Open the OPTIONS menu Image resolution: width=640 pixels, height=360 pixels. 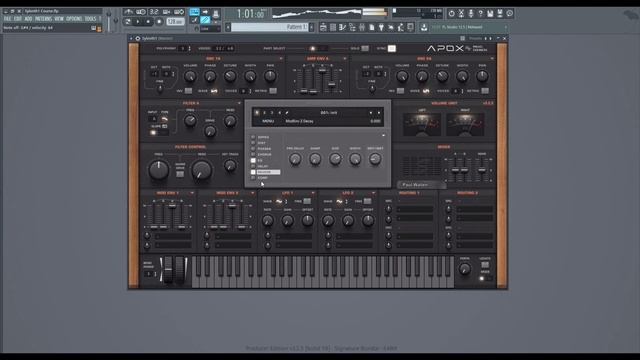pos(74,19)
